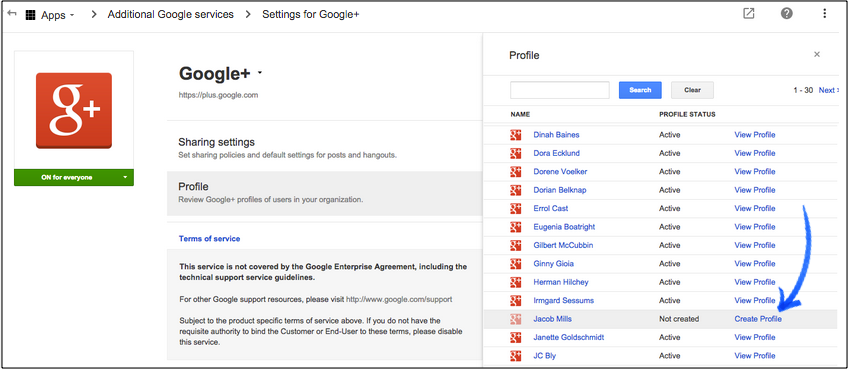Click Google+ icon beside Dinah Baines
848x369 pixels.
point(515,135)
